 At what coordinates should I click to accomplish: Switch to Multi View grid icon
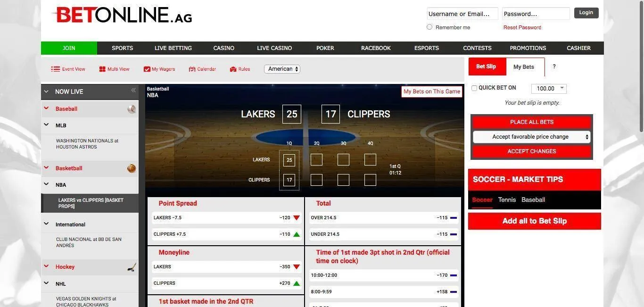(102, 69)
